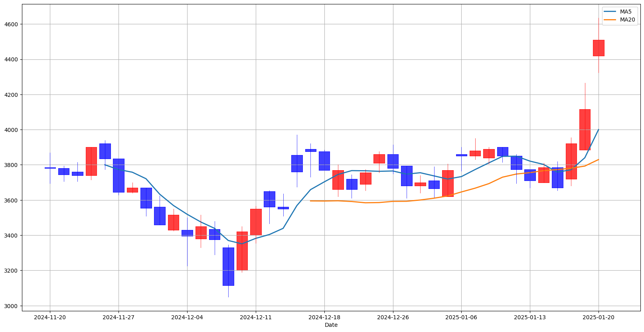The width and height of the screenshot is (644, 332).
Task: Click the 2025-01-06 date tick label
Action: coord(461,317)
